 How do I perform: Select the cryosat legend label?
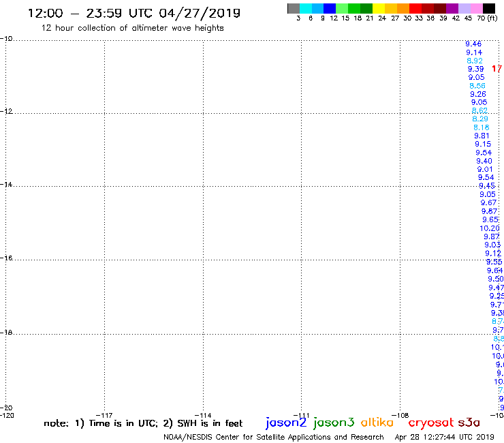[x=431, y=423]
